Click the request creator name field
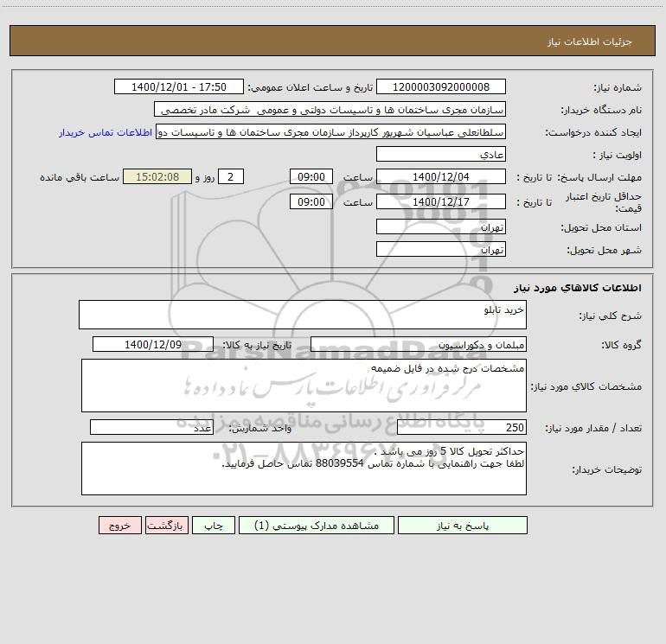Screen dimensions: 666x644 click(x=330, y=131)
